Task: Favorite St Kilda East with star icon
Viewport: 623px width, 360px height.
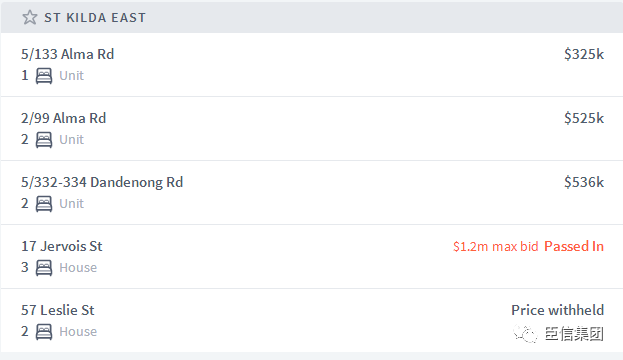Action: coord(29,17)
